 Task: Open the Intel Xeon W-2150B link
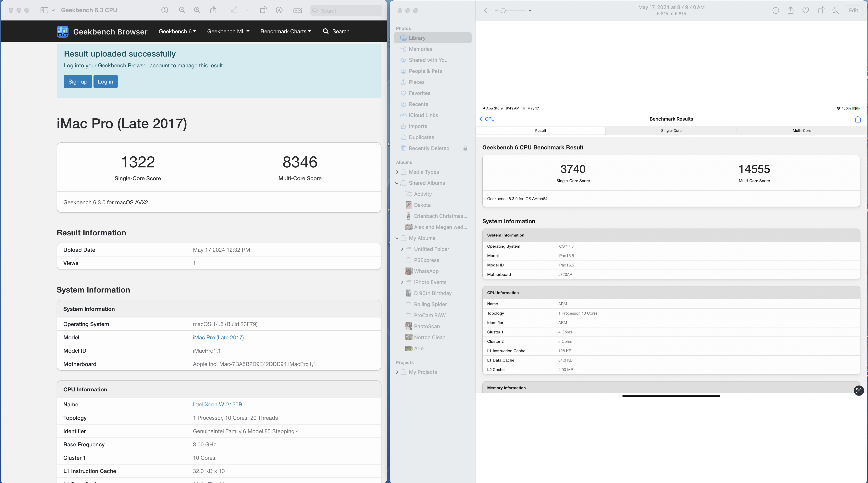217,404
